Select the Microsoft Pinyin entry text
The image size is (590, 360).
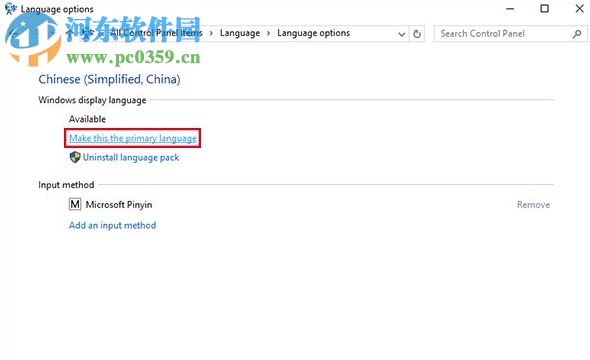pyautogui.click(x=119, y=205)
